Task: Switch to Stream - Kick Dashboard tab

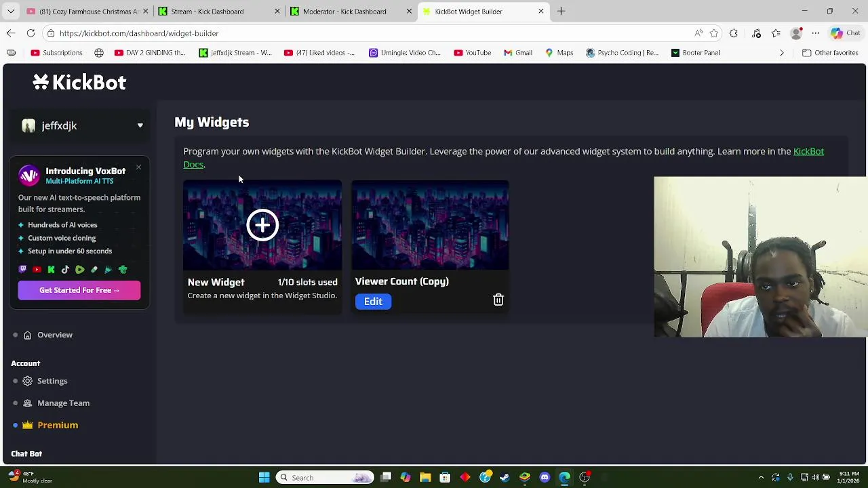Action: click(x=217, y=12)
